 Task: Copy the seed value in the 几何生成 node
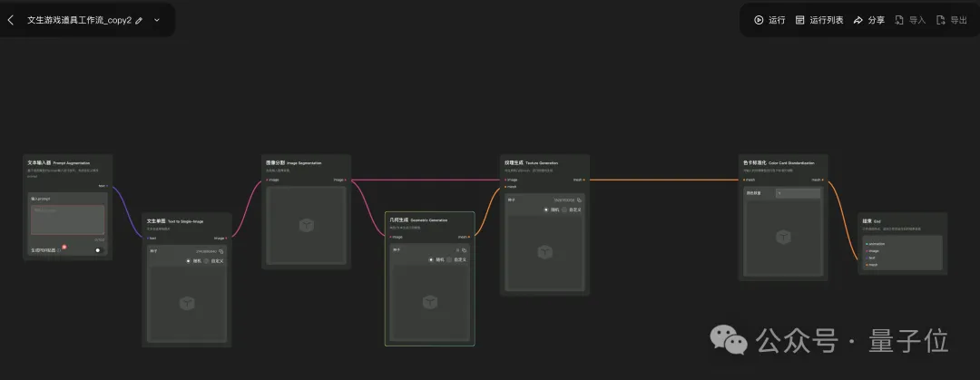464,250
